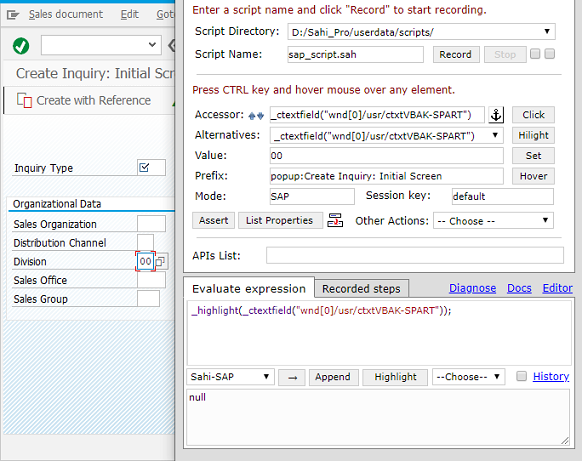
Task: Click the SAP menu icon left of Sales document
Action: 13,14
